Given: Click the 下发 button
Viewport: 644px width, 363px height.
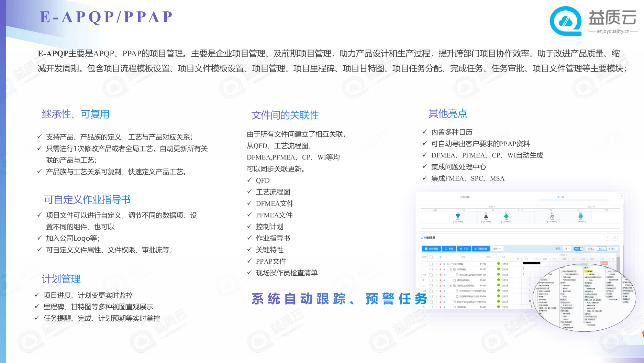Looking at the screenshot, I should point(464,249).
